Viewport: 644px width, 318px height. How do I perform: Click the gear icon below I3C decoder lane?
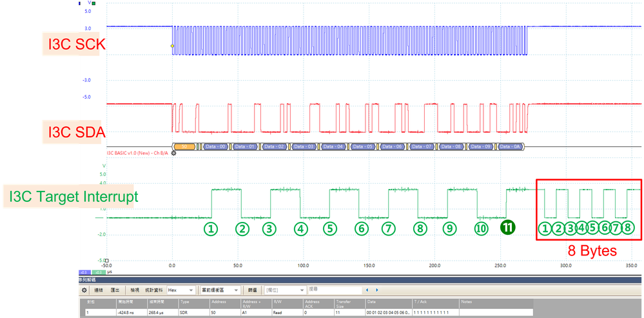pos(173,154)
